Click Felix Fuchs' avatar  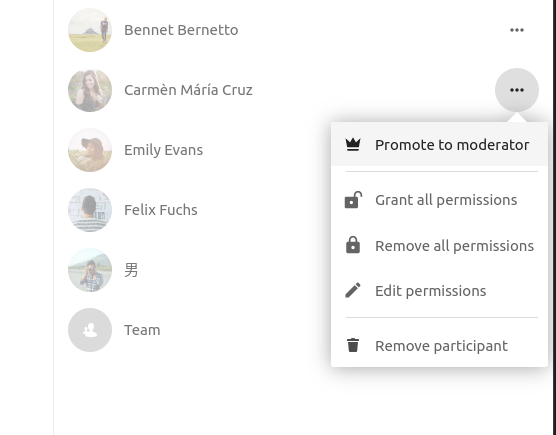pos(90,210)
